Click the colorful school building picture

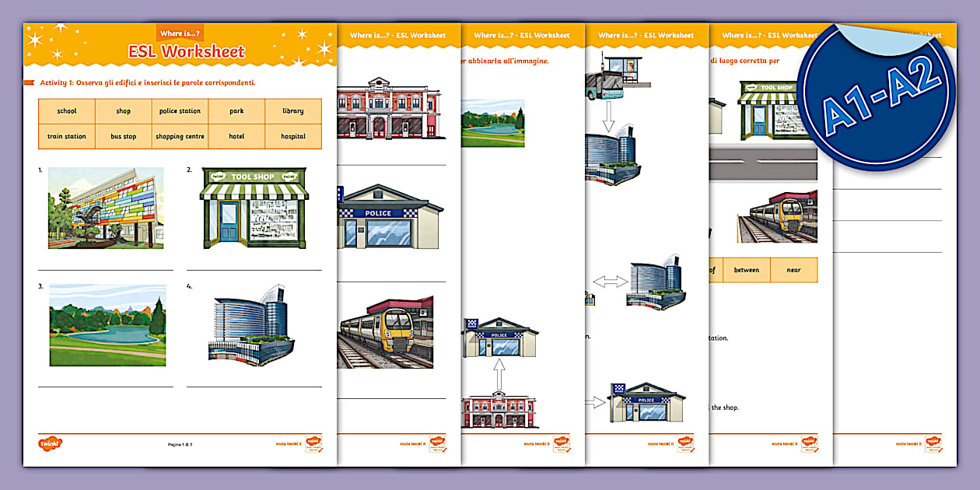coord(106,208)
